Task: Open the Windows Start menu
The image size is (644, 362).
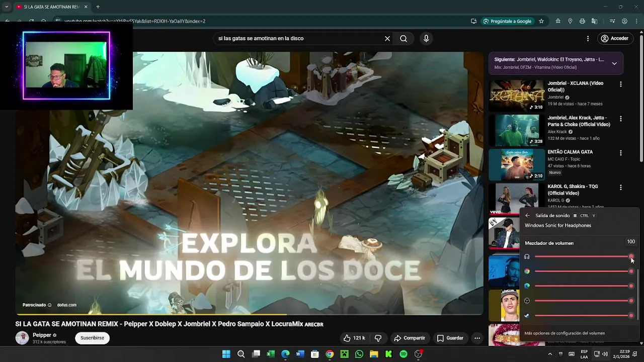Action: click(x=226, y=354)
